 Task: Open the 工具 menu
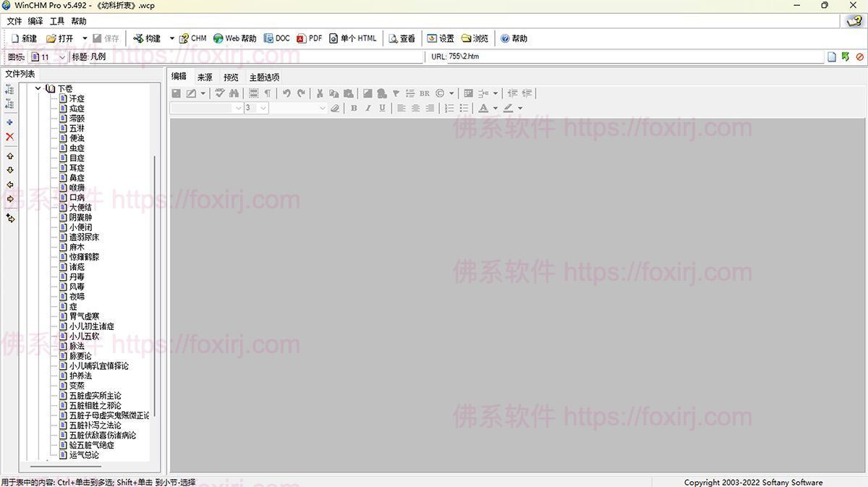(x=56, y=21)
